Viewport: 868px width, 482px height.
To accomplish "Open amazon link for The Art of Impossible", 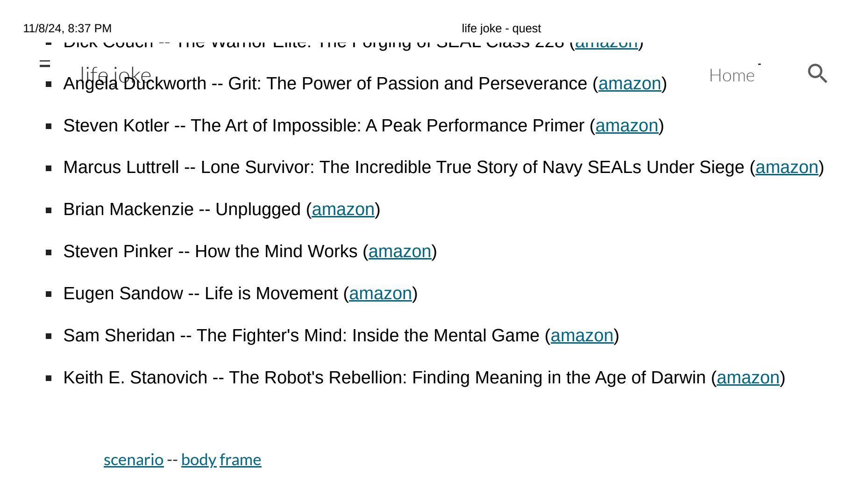I will point(627,126).
